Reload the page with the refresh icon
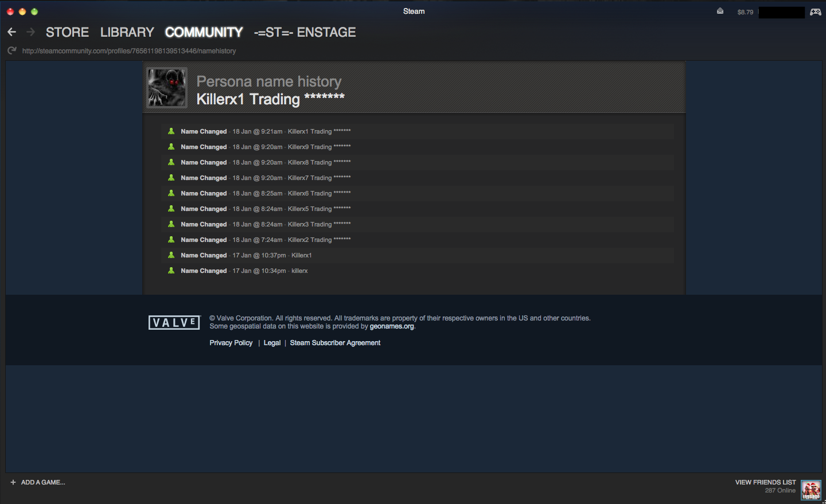 11,50
